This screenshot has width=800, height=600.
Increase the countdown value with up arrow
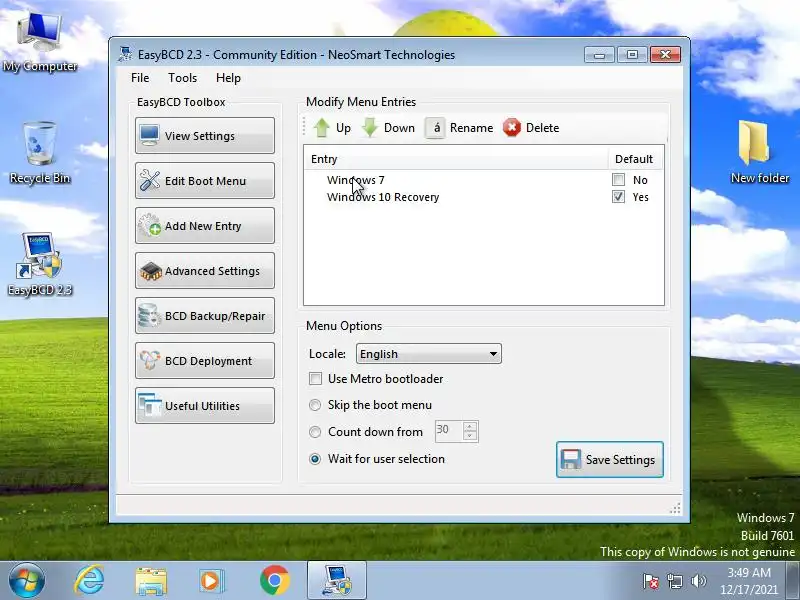[470, 427]
